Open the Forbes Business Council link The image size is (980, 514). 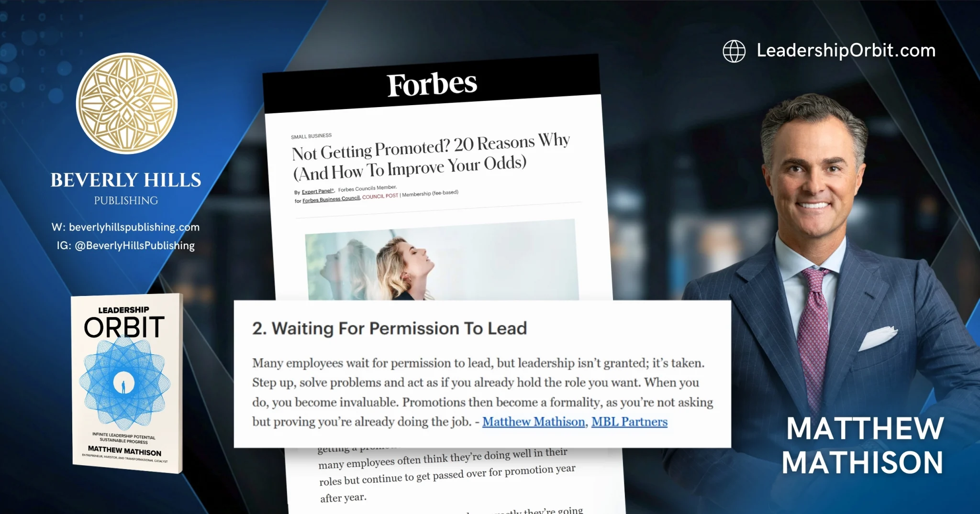331,199
